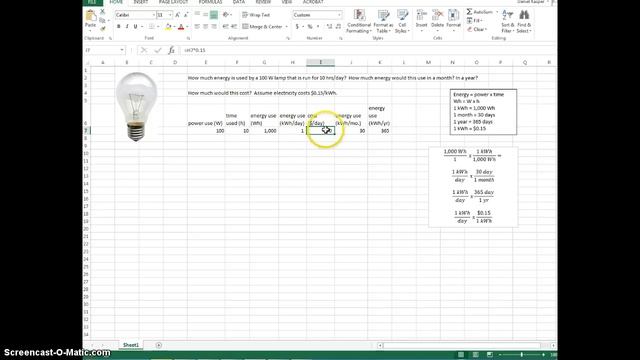Open Conditional Formatting menu
Viewport: 640px width, 360px height.
[x=359, y=21]
